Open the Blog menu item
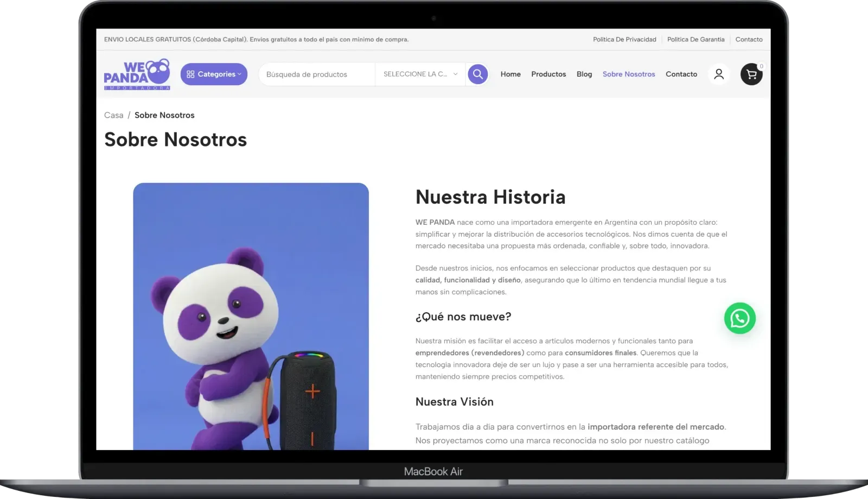The image size is (868, 499). pyautogui.click(x=584, y=74)
